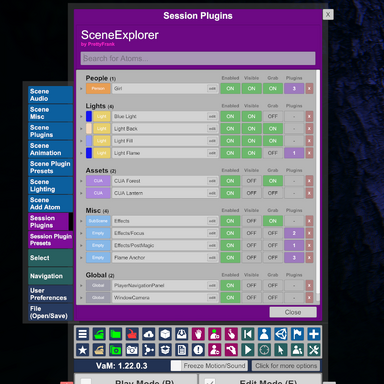Click the 'Click for more options' button
This screenshot has width=384, height=384.
point(286,366)
